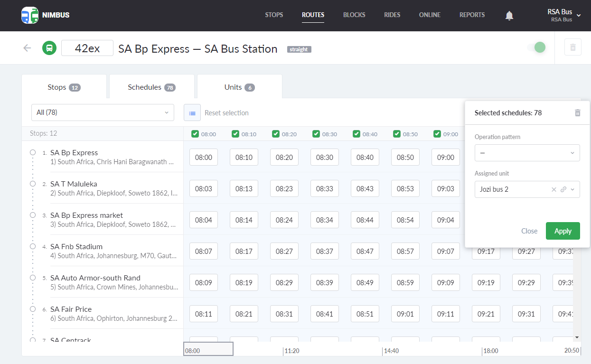The height and width of the screenshot is (364, 591).
Task: Go back using the left arrow
Action: pos(27,48)
